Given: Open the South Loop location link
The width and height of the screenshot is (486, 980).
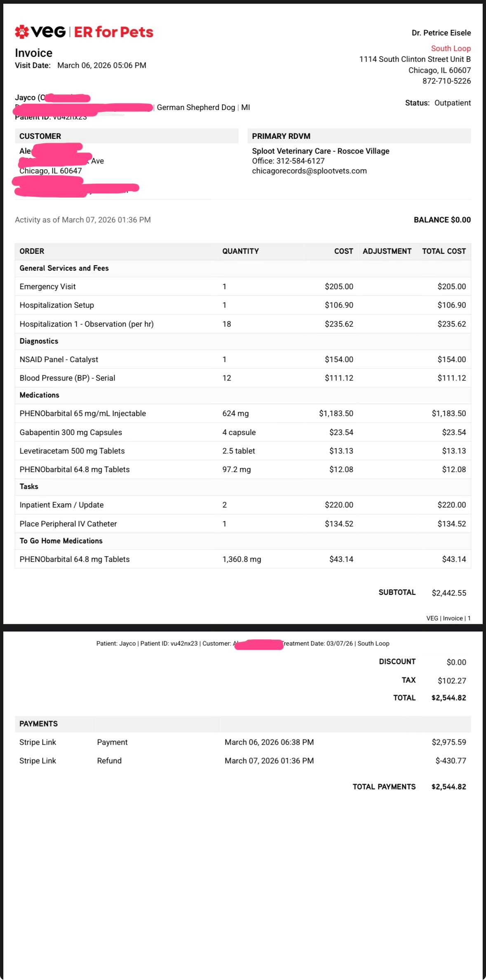Looking at the screenshot, I should tap(451, 48).
